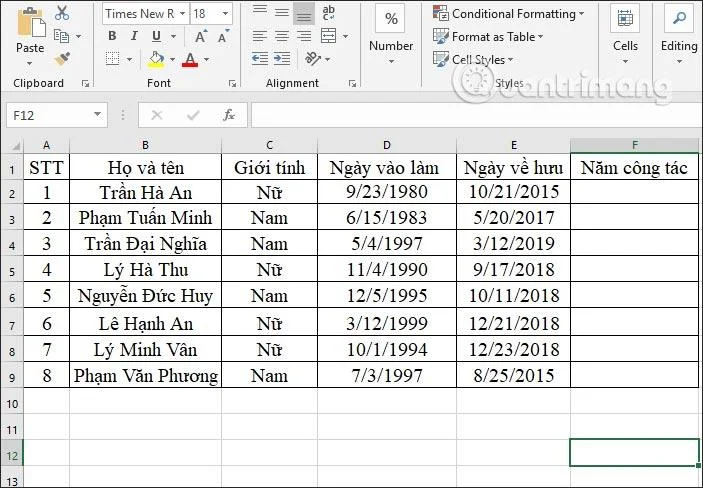Open underline style dropdown arrow
The height and width of the screenshot is (488, 703).
(173, 36)
